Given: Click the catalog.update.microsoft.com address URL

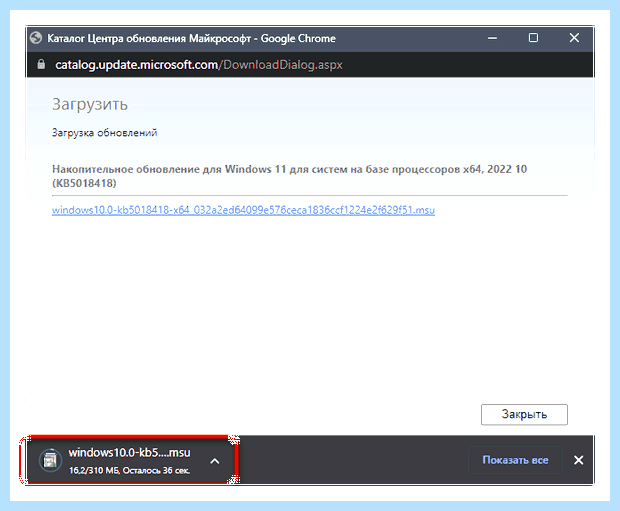Looking at the screenshot, I should point(199,64).
